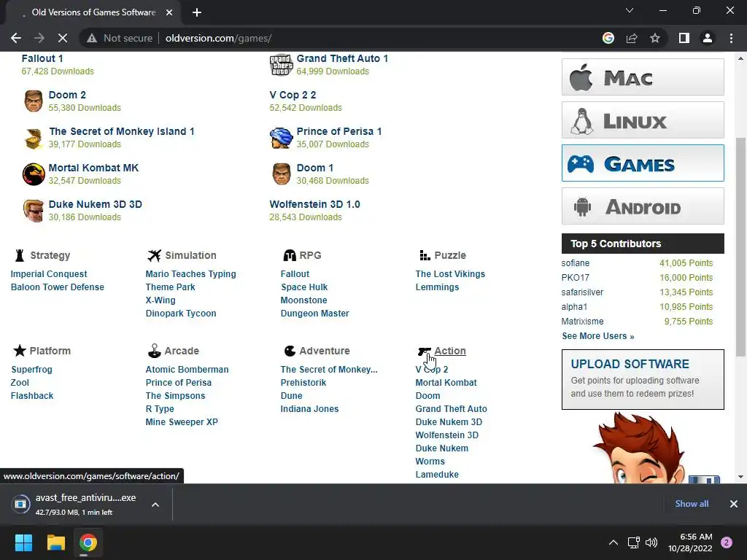Screen dimensions: 747x560
Task: Open Dungeon Master link
Action: 314,314
